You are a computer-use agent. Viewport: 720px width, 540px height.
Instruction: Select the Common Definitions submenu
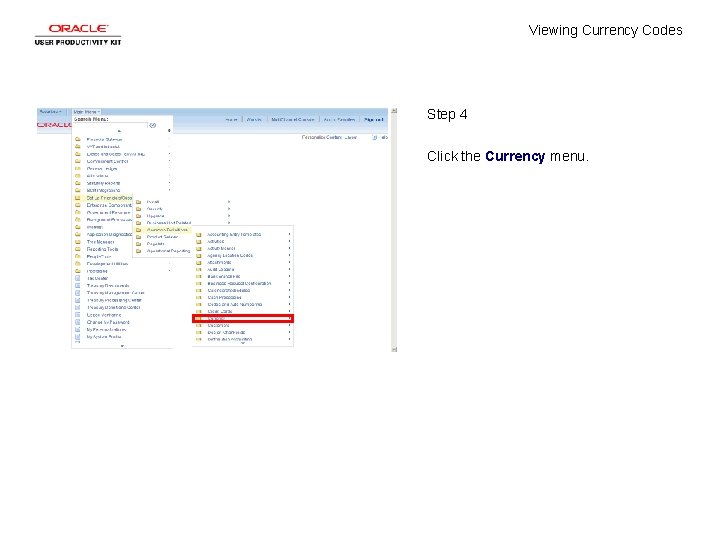163,230
